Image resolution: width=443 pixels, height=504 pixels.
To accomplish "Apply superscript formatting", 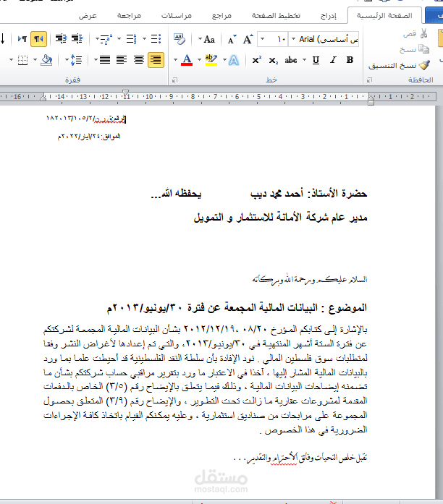I will pos(256,60).
